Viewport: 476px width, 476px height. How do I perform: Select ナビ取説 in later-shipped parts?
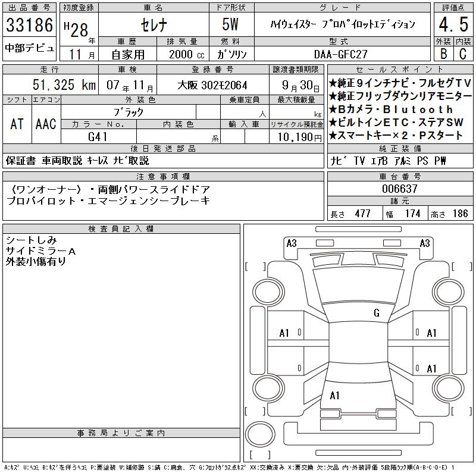[131, 161]
